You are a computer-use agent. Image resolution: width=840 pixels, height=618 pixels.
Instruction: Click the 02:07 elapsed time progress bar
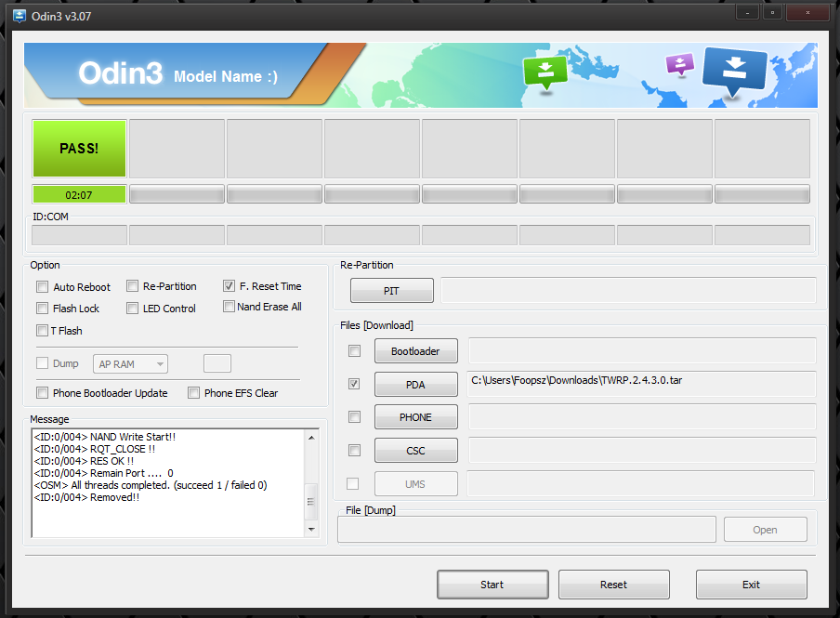(79, 194)
